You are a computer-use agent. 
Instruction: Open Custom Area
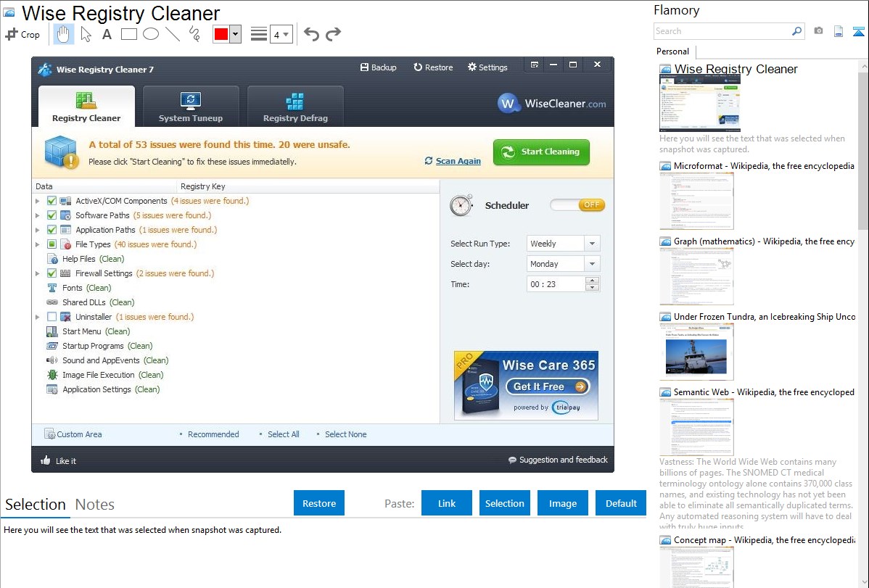click(x=73, y=434)
